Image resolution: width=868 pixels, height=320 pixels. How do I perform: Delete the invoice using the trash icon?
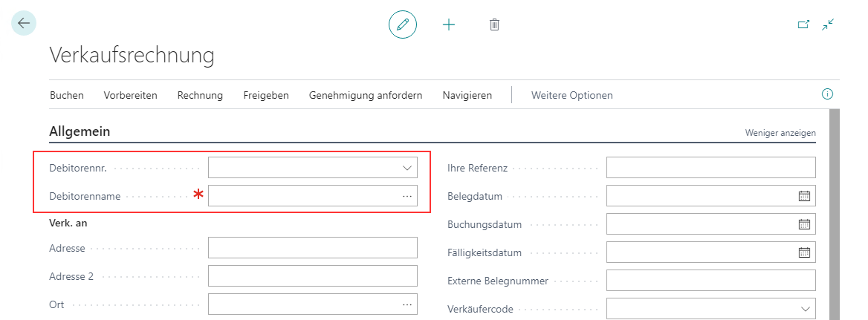tap(494, 25)
